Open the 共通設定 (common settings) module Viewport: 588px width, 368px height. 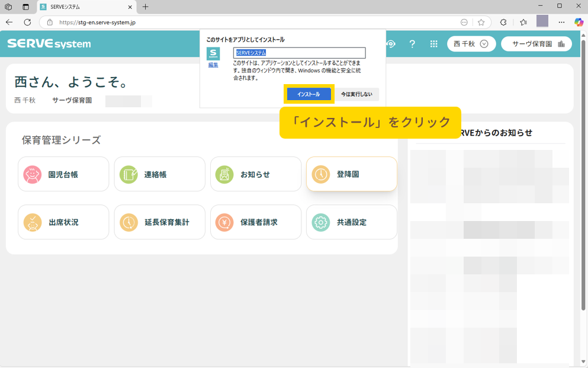click(x=351, y=222)
